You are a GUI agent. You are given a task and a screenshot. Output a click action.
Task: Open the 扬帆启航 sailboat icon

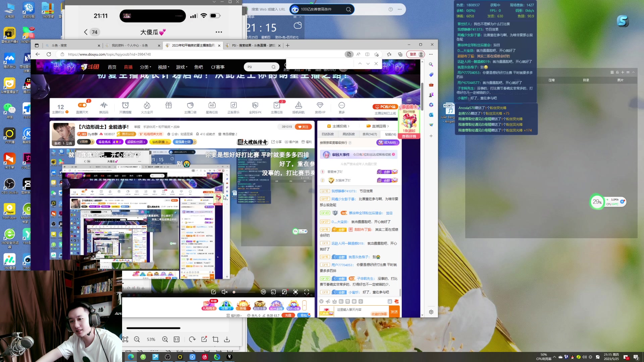299,105
